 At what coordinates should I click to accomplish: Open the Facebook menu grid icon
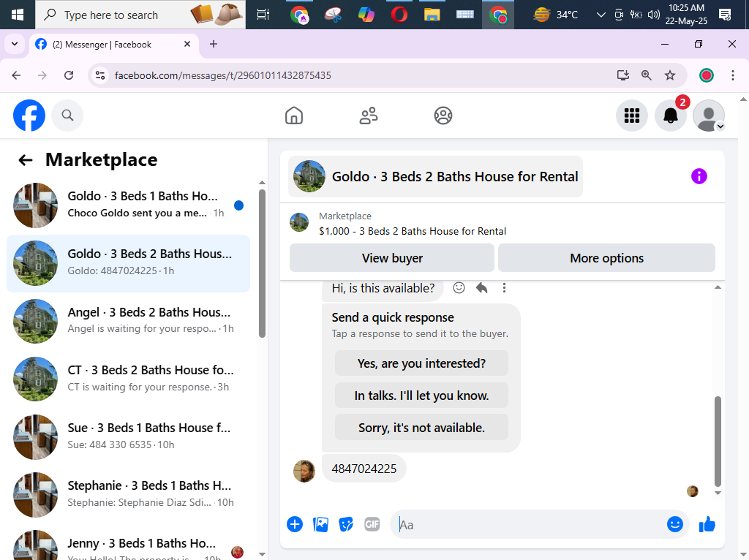coord(631,116)
